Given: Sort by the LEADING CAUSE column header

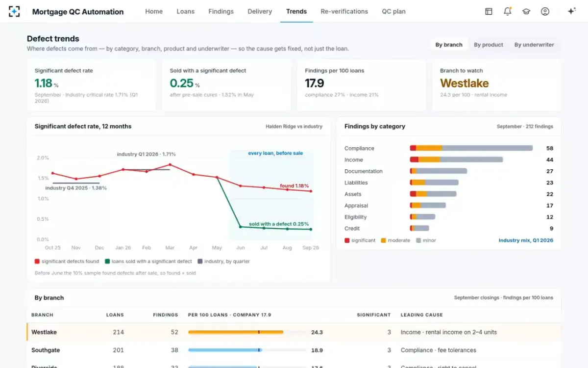Looking at the screenshot, I should tap(422, 315).
